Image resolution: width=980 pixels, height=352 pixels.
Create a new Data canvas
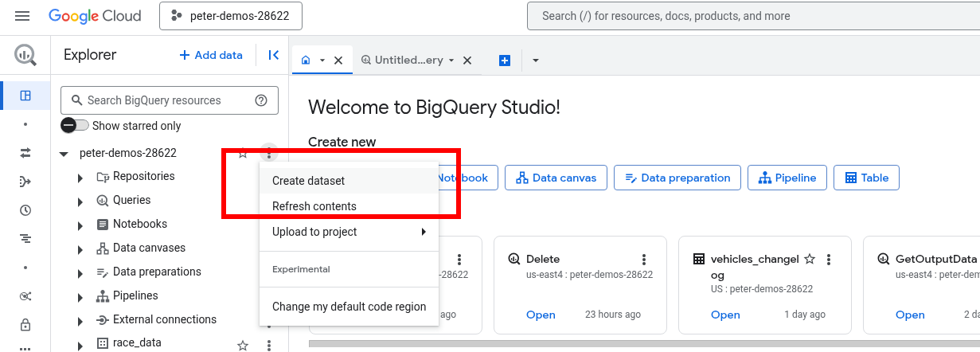coord(556,178)
